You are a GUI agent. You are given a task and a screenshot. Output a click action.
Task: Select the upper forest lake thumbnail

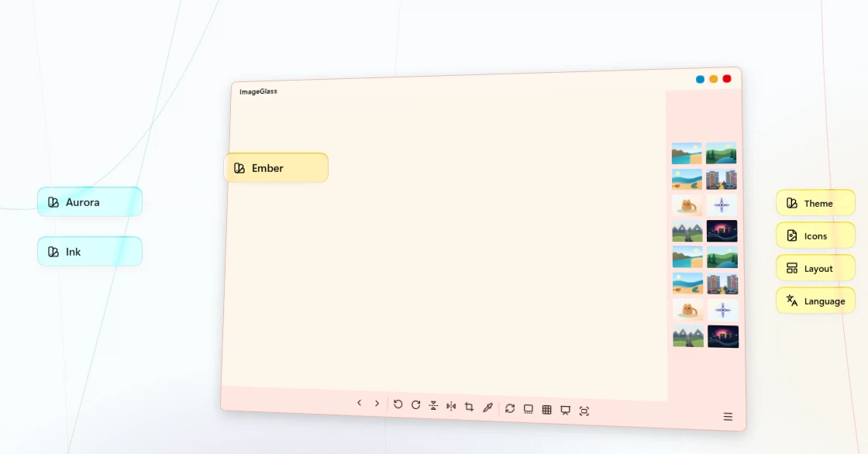coord(722,153)
